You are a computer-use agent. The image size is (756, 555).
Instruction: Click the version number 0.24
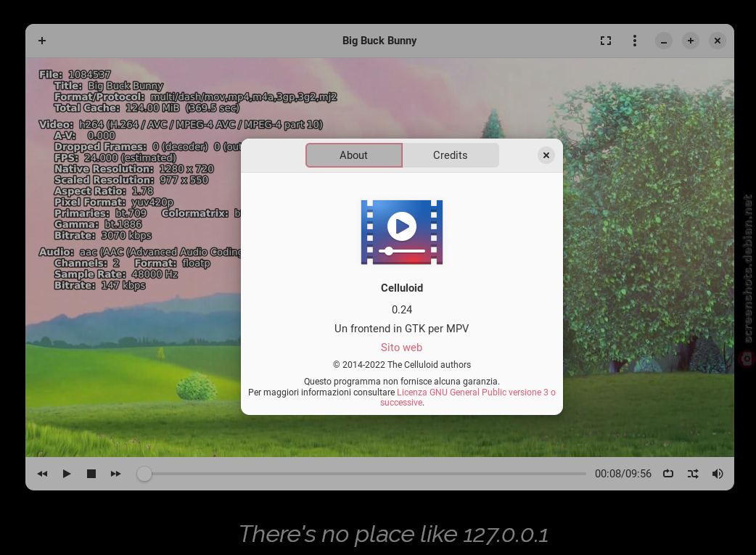coord(402,310)
